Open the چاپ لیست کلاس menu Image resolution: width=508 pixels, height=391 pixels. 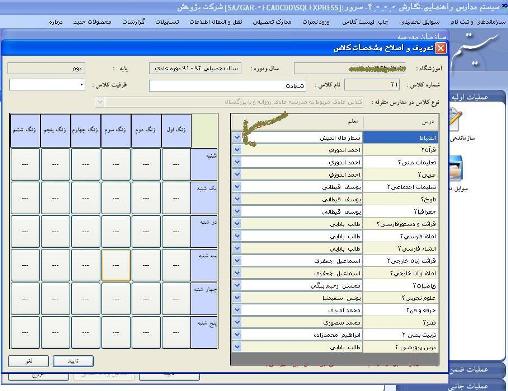click(x=365, y=22)
